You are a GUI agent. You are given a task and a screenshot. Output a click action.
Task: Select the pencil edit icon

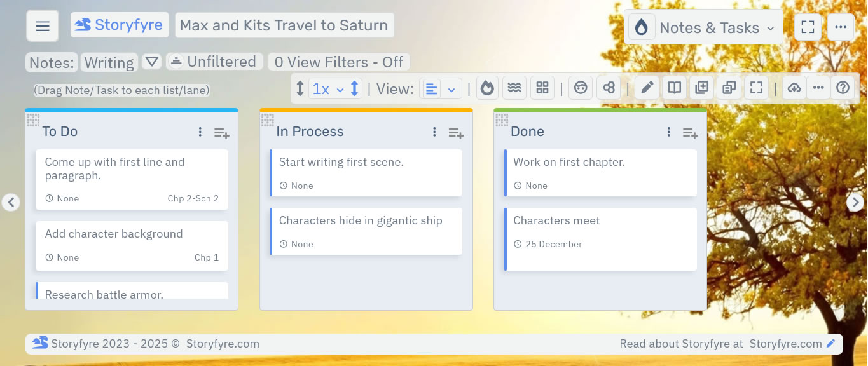647,88
